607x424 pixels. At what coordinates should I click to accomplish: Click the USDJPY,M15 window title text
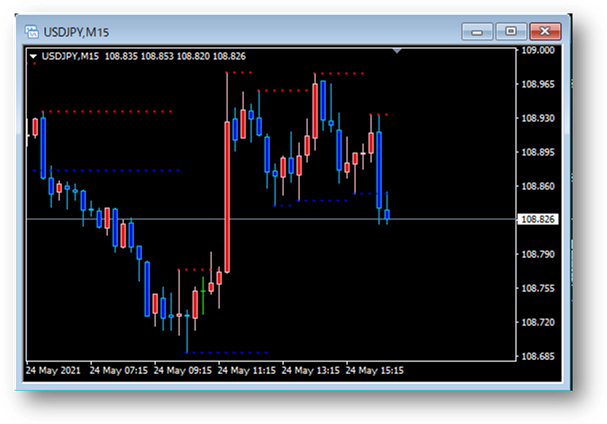pyautogui.click(x=76, y=32)
